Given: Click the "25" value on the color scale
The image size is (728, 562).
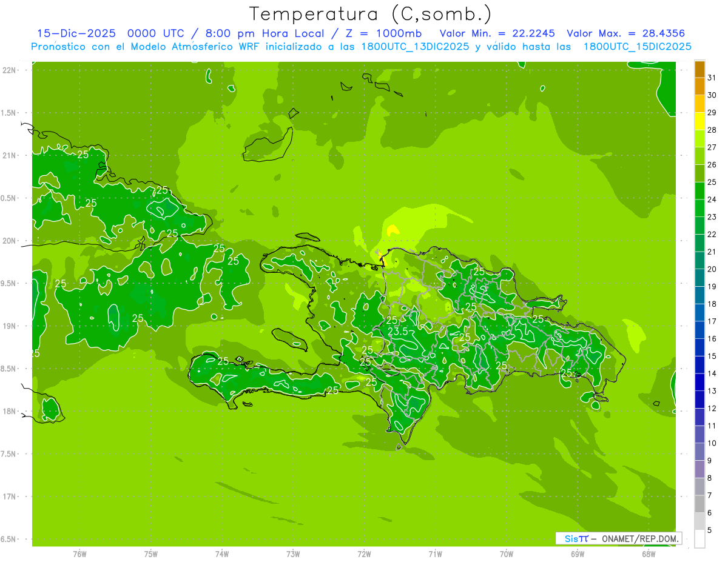Looking at the screenshot, I should coord(712,182).
